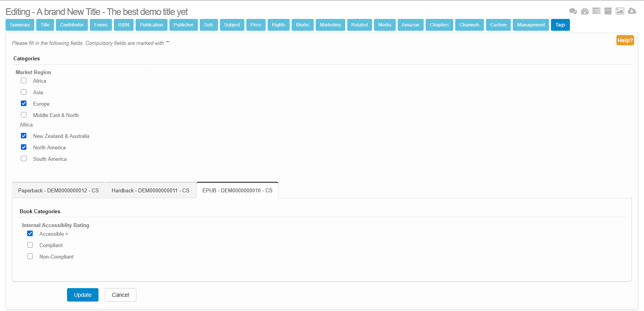The image size is (644, 311).
Task: Click the Book Categories heading
Action: coord(40,211)
